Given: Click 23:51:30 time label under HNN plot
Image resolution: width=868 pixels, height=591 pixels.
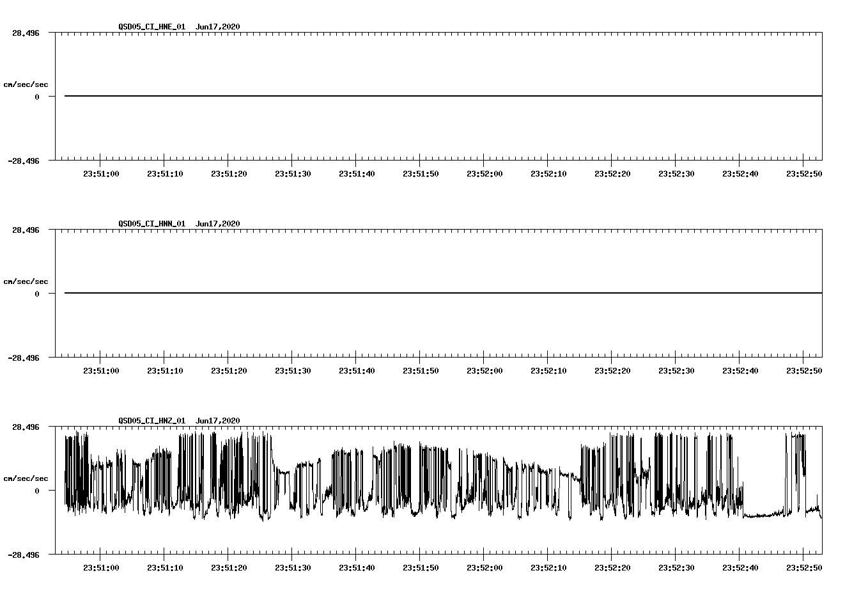Looking at the screenshot, I should point(293,371).
